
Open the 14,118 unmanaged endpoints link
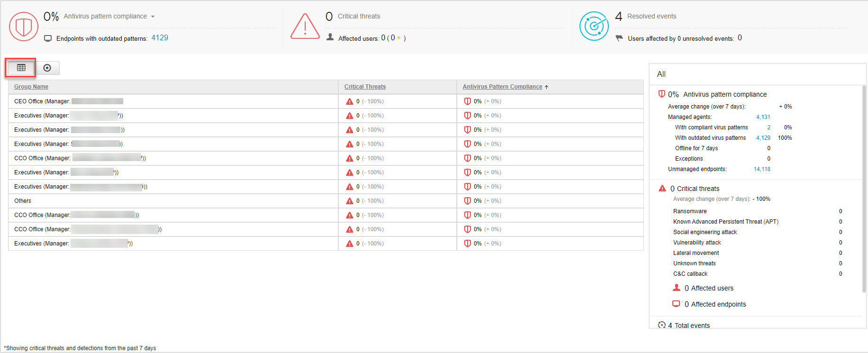click(x=762, y=169)
